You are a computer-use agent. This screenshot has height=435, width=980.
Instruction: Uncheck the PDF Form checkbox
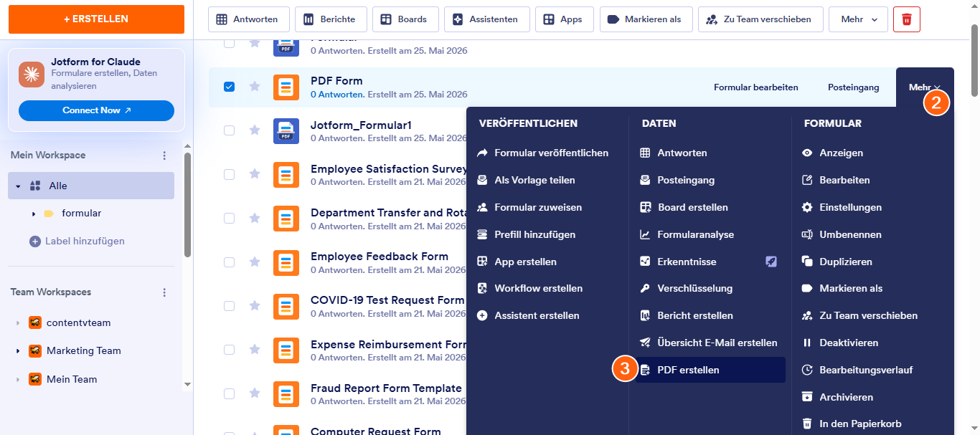point(229,87)
